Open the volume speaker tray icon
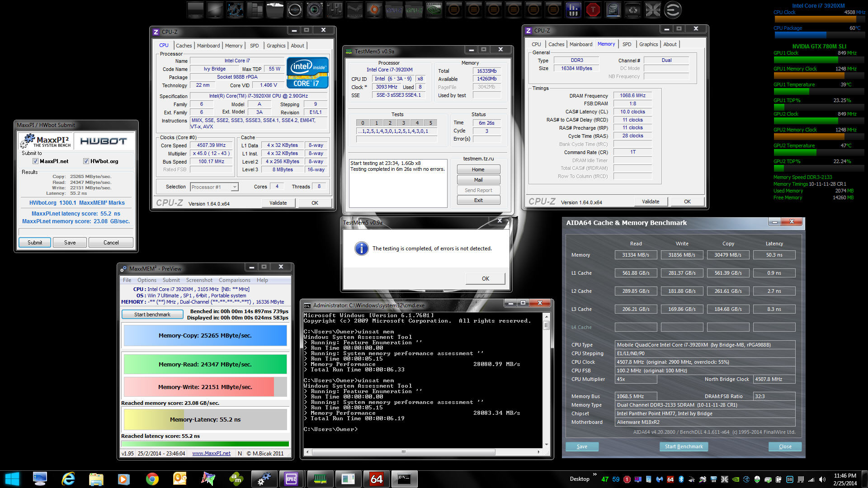Image resolution: width=868 pixels, height=488 pixels. tap(822, 479)
